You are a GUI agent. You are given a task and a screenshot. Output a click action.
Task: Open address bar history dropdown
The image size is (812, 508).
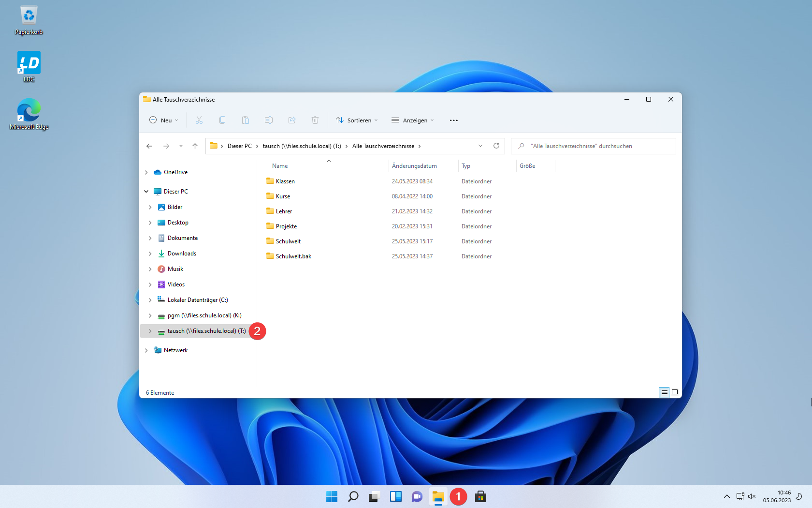click(480, 146)
